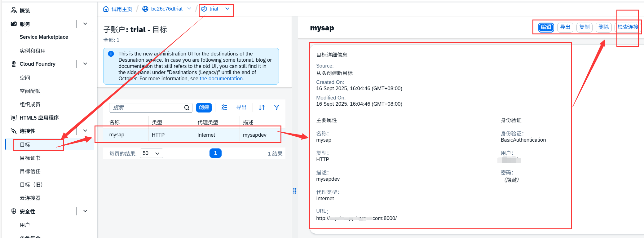644x238 pixels.
Task: Collapse the 服务 section chevron
Action: tap(85, 24)
